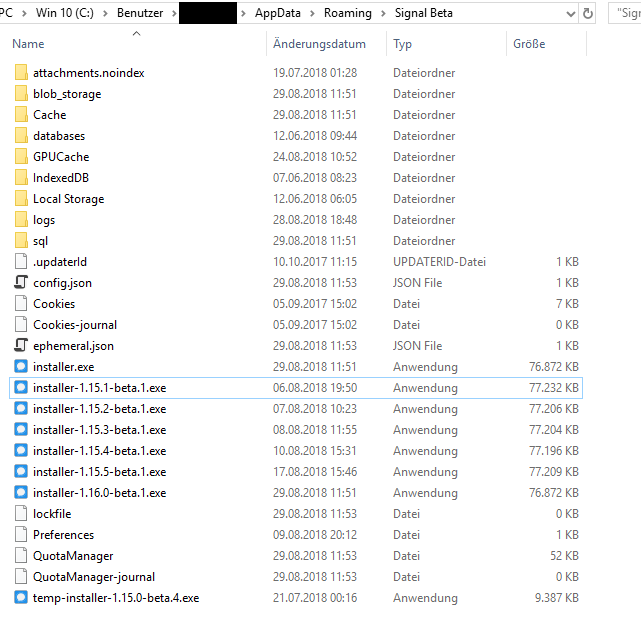Viewport: 641px width, 623px height.
Task: Click the size 9.387 KB
Action: (x=557, y=598)
